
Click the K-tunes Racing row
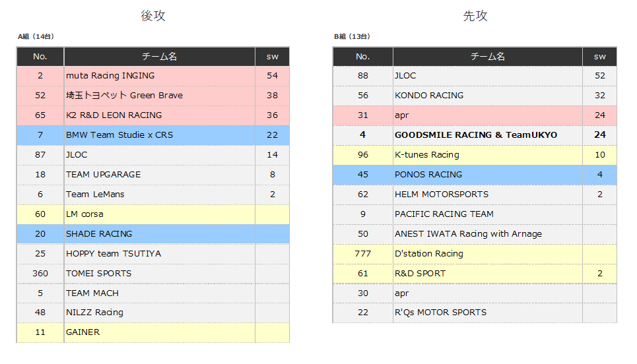(426, 155)
